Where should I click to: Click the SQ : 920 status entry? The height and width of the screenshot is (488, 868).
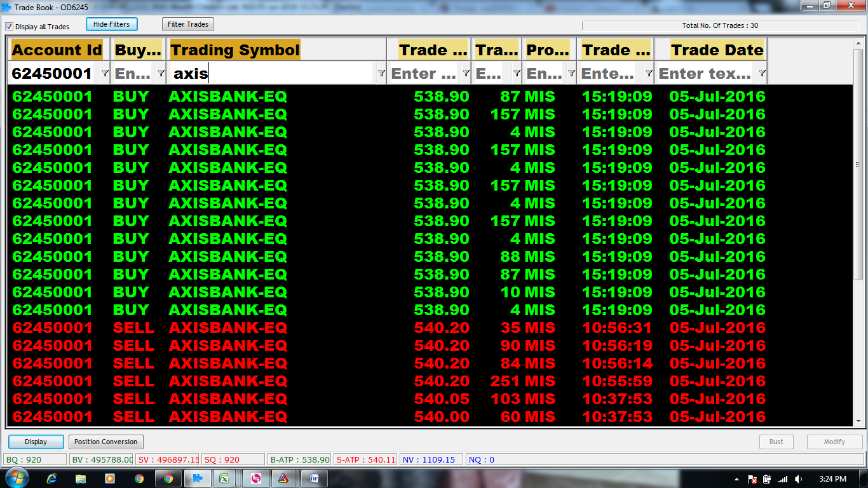[x=233, y=459]
